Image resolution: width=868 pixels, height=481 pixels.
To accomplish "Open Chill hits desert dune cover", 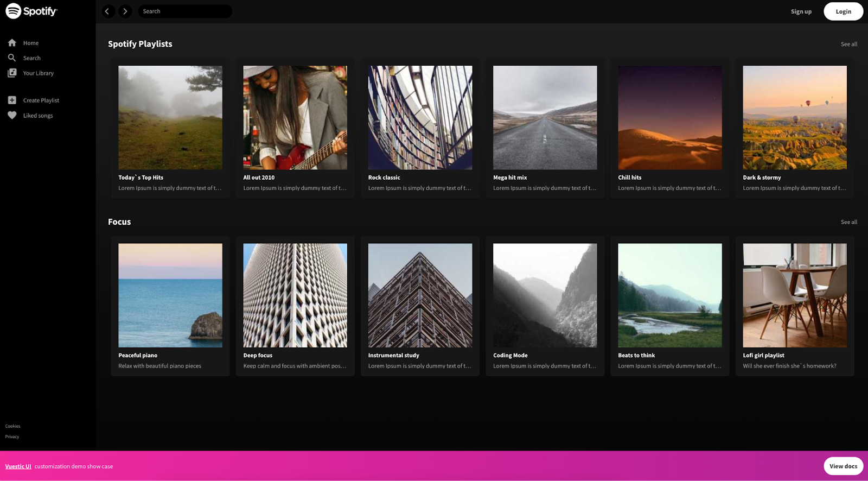I will pos(670,118).
